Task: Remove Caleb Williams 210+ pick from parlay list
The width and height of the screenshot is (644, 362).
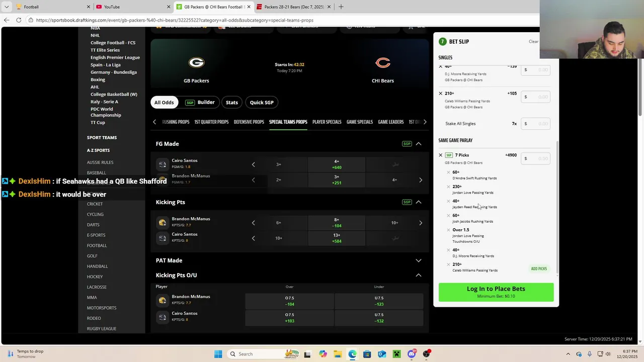Action: tap(448, 264)
